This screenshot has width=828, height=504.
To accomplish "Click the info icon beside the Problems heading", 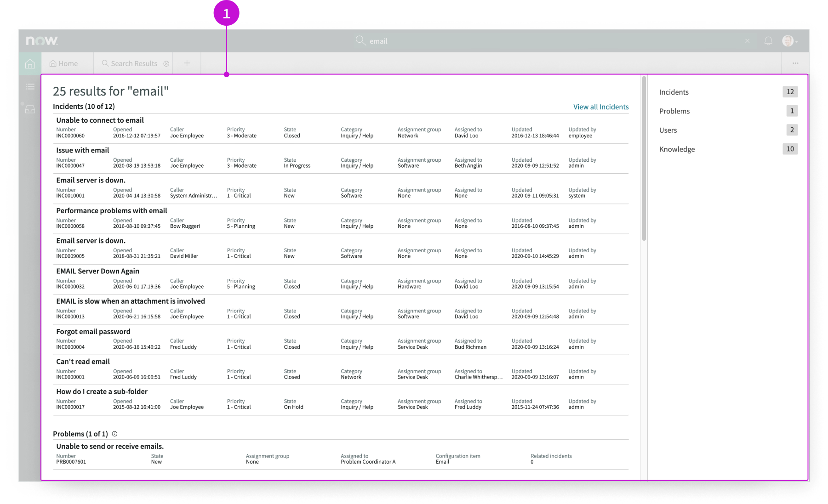I will [114, 433].
